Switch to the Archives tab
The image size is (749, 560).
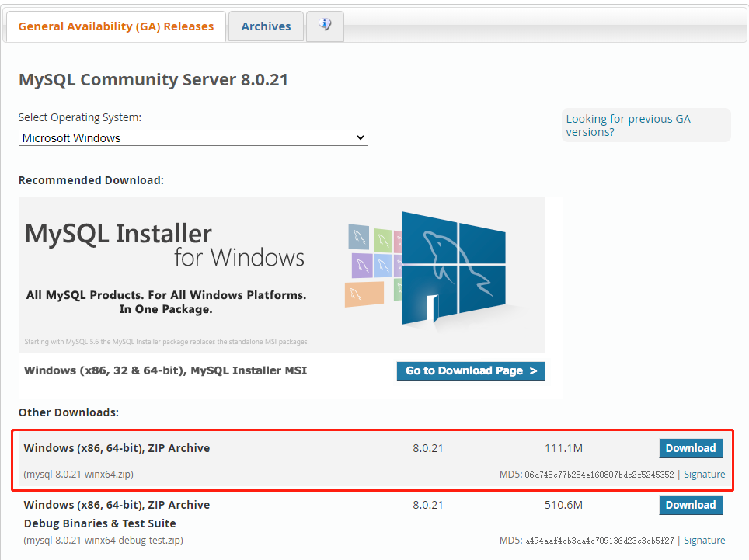point(266,26)
